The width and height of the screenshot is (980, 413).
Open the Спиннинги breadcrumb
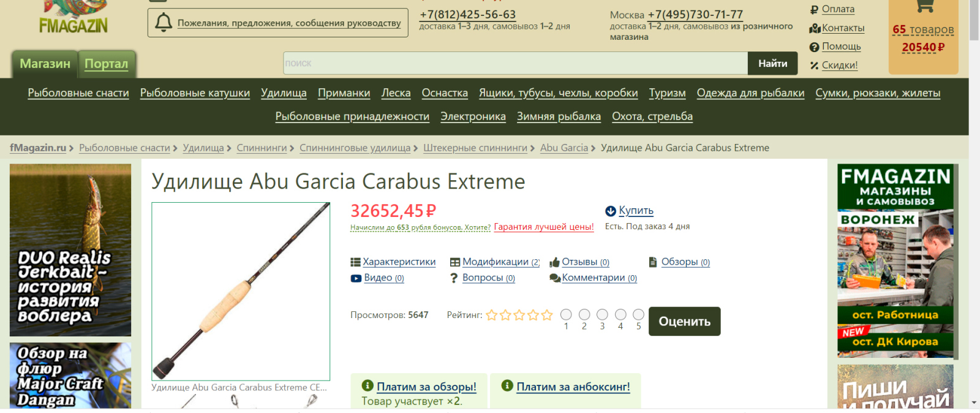pos(262,148)
